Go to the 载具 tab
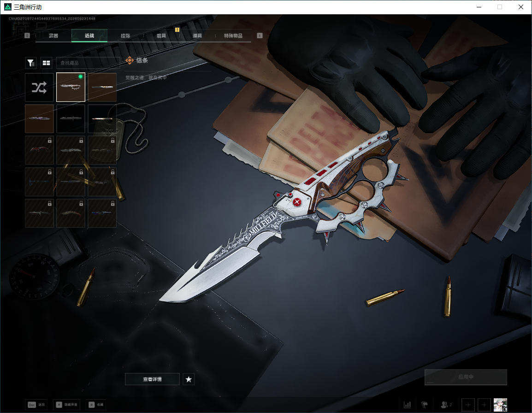 click(x=161, y=35)
